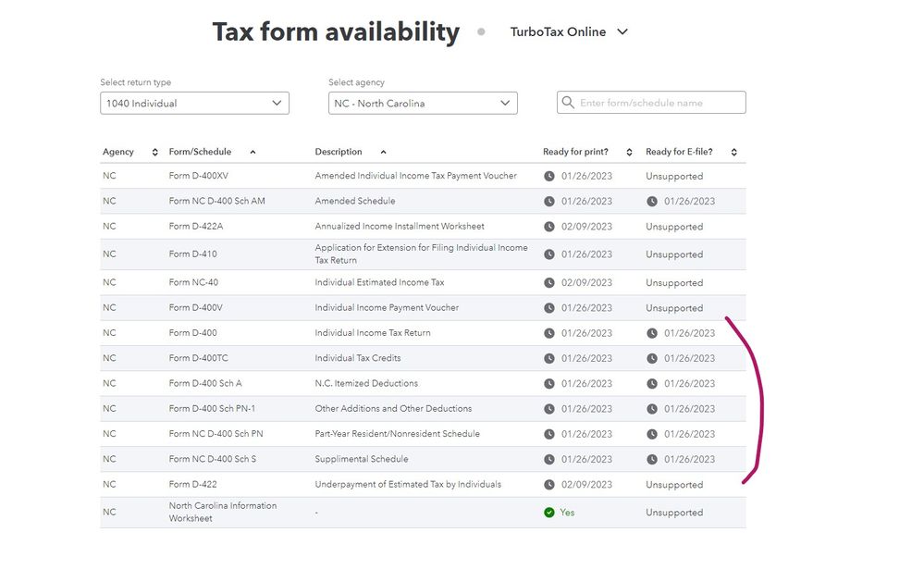The height and width of the screenshot is (582, 924).
Task: Click e-file clock icon for Sch AM row
Action: (x=652, y=201)
